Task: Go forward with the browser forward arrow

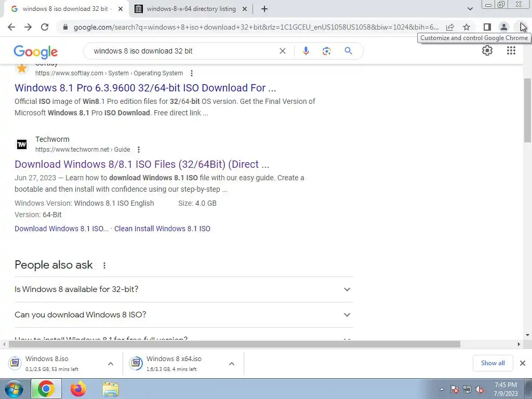Action: coord(28,27)
